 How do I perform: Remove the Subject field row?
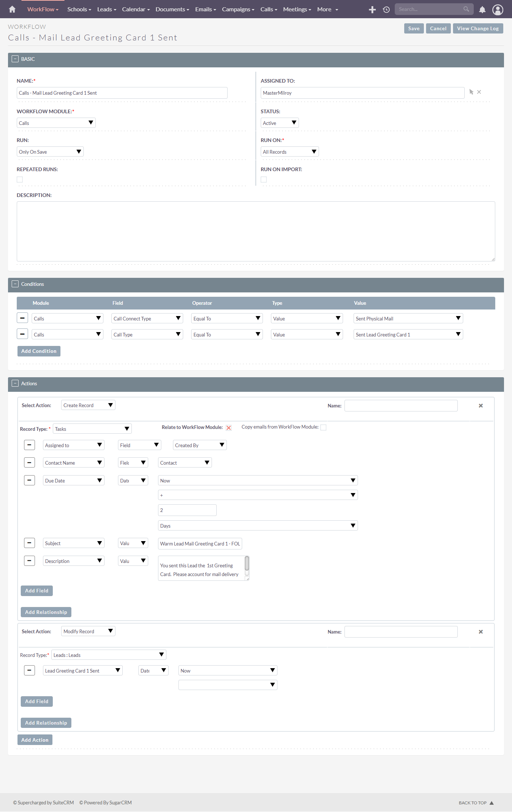(29, 543)
